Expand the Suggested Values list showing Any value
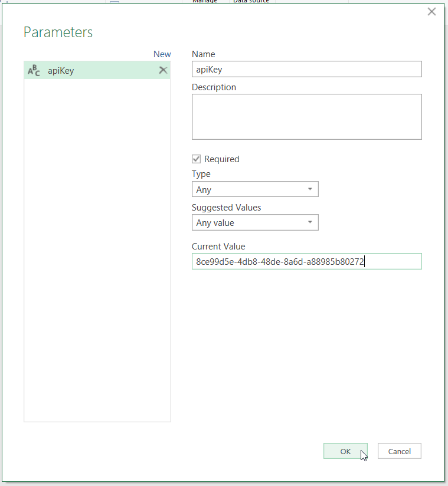This screenshot has width=448, height=486. (x=255, y=222)
